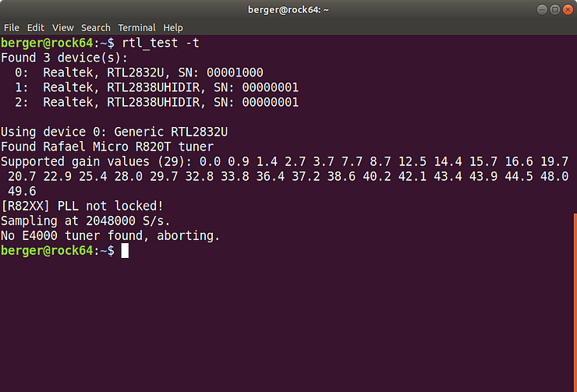This screenshot has height=392, width=577.
Task: Click the gain value 49.6
Action: coord(22,191)
